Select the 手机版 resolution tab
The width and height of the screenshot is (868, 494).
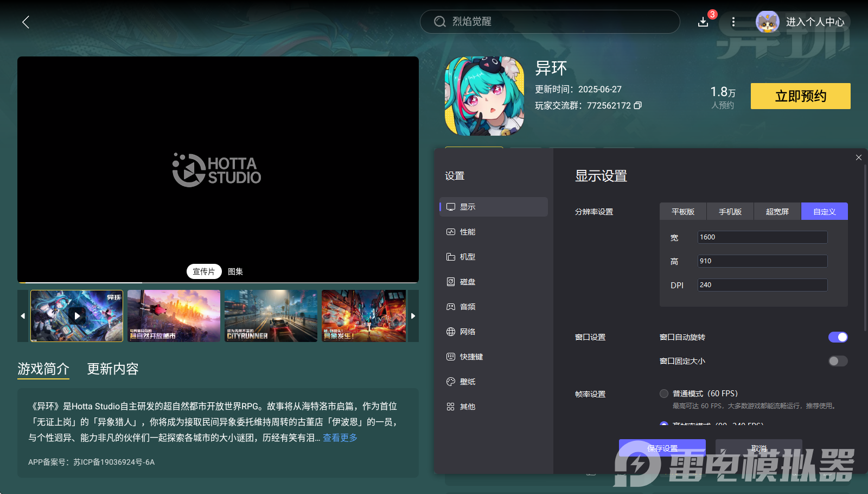click(730, 212)
